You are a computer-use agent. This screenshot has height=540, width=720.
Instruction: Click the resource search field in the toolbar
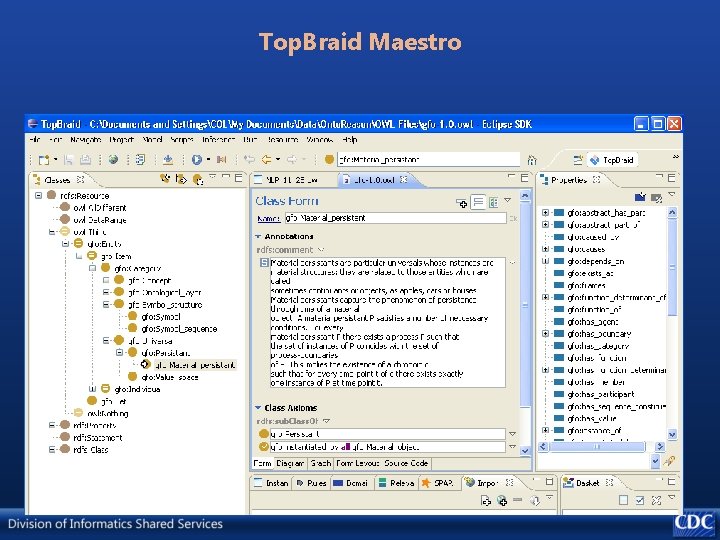[x=428, y=159]
